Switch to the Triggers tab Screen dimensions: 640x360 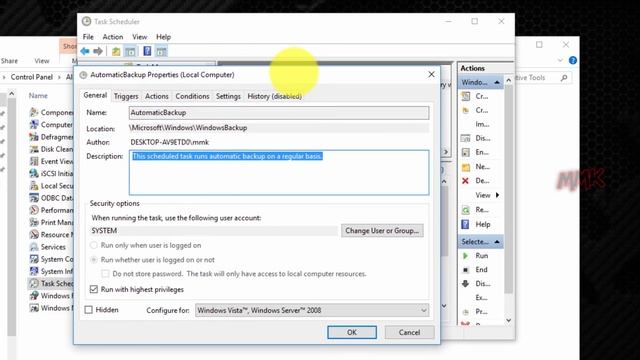click(126, 96)
